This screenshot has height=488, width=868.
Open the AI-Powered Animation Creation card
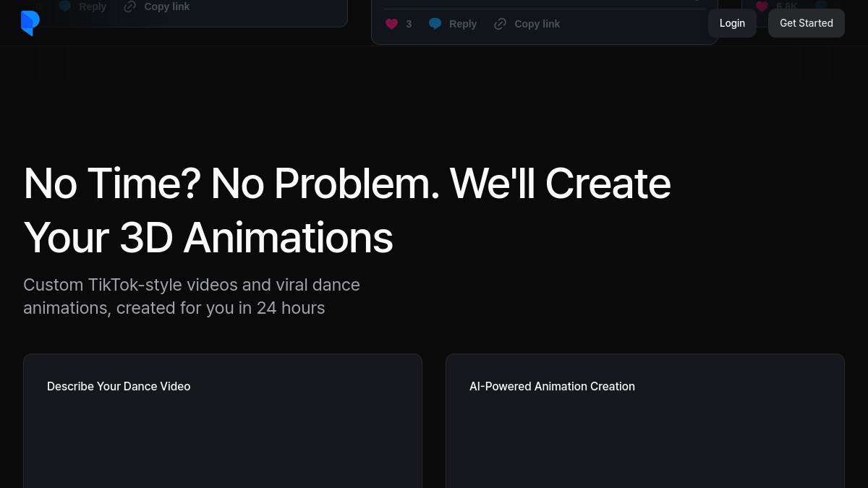645,421
